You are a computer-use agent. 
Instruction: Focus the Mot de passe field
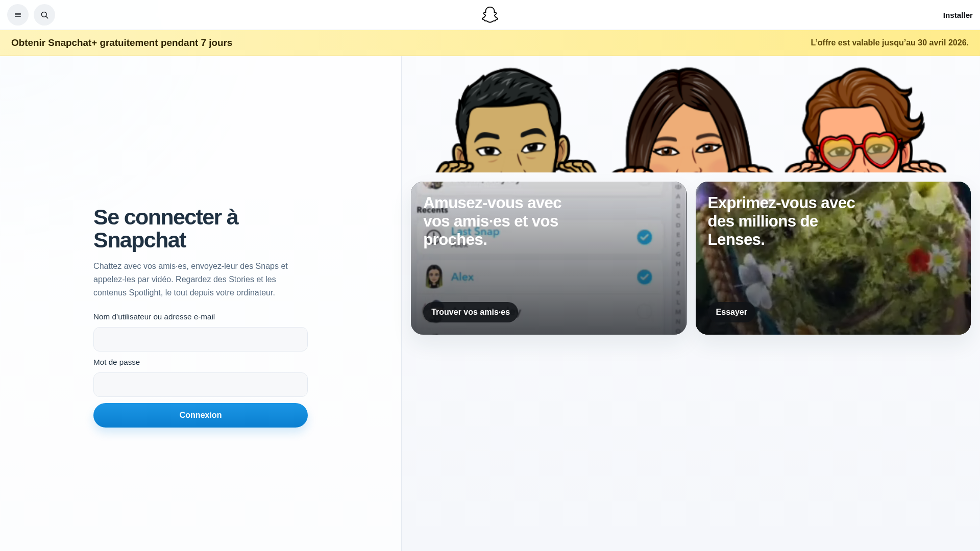pyautogui.click(x=201, y=385)
